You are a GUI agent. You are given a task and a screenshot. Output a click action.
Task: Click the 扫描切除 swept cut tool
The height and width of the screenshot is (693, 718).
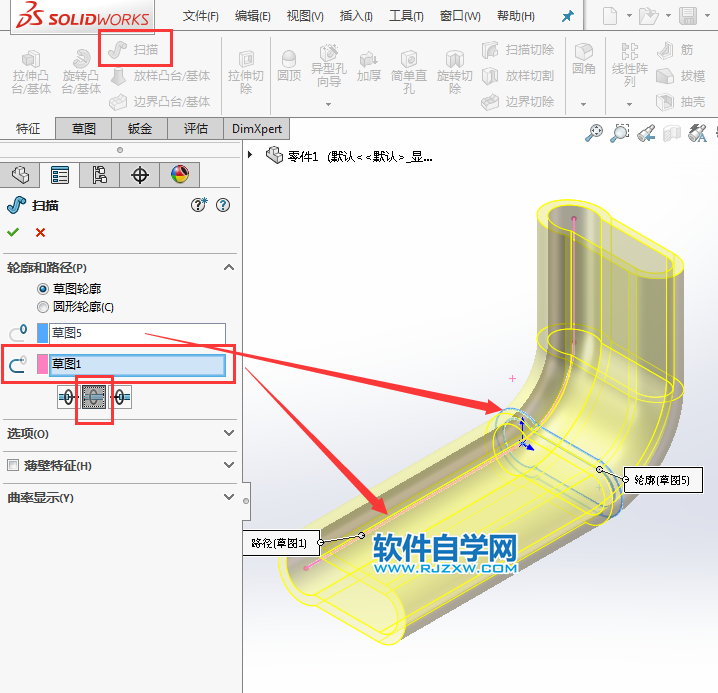click(x=518, y=49)
